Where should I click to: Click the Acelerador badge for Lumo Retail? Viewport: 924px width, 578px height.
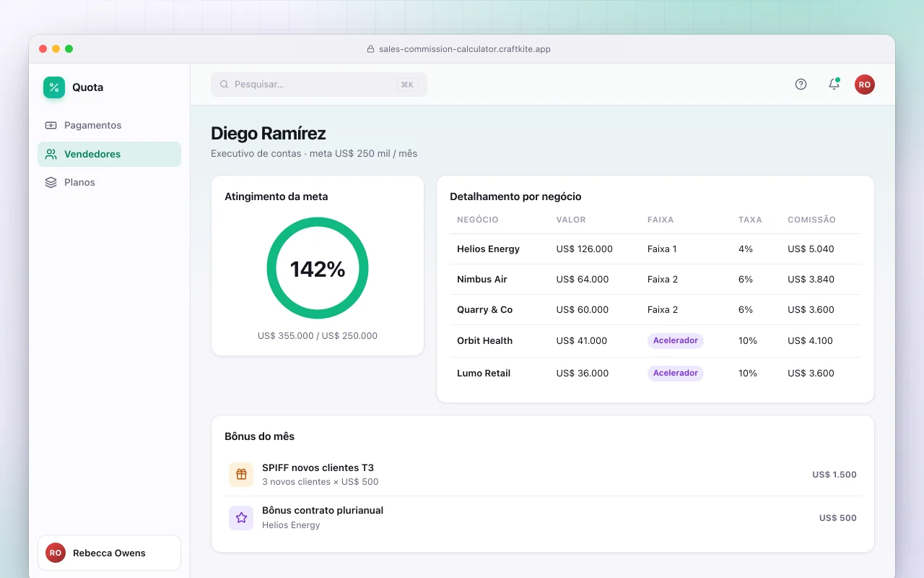(x=676, y=373)
